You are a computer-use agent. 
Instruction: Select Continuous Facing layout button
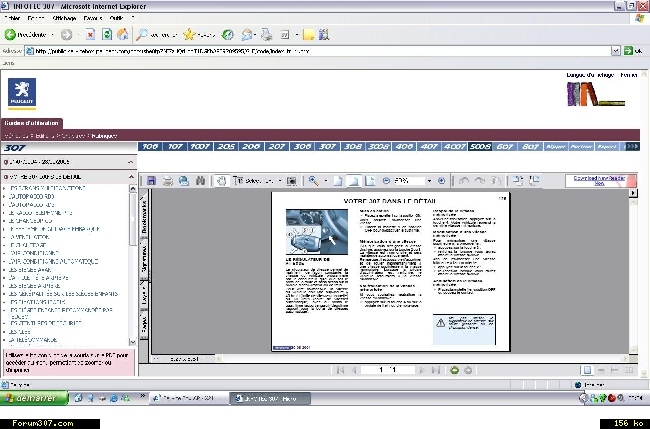point(615,370)
